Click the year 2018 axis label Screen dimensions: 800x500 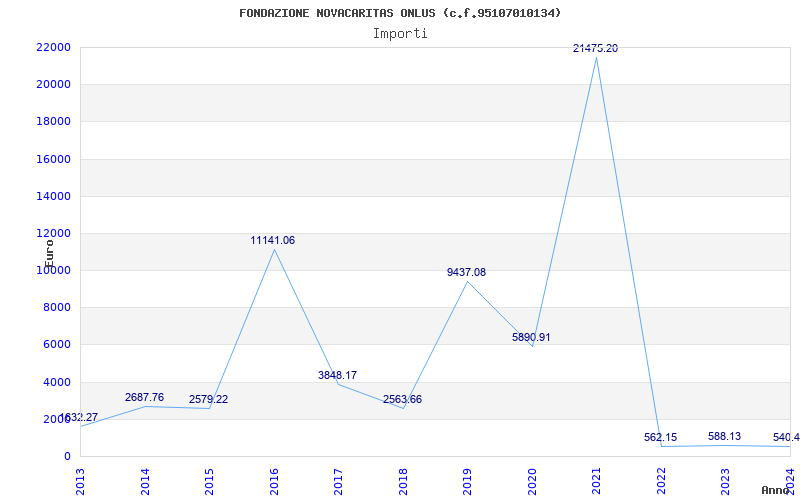pos(403,481)
